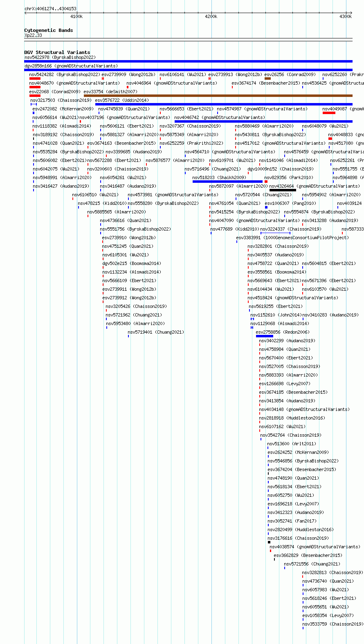Select nsv3217503 (Chaisson2019) label
This screenshot has width=364, height=644.
click(61, 101)
